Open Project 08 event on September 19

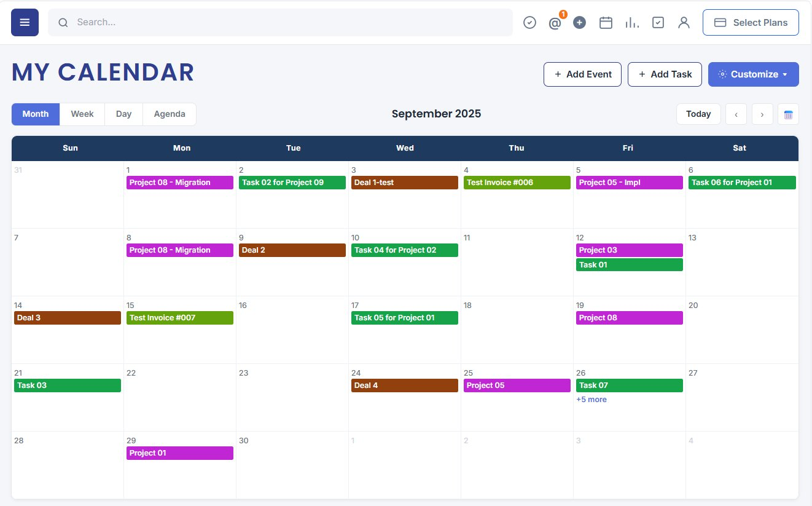click(x=630, y=318)
